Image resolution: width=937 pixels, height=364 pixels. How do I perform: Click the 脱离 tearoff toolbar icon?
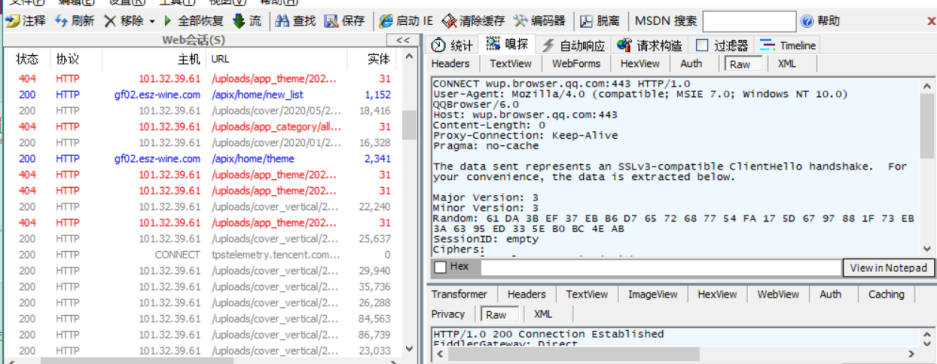pos(586,22)
